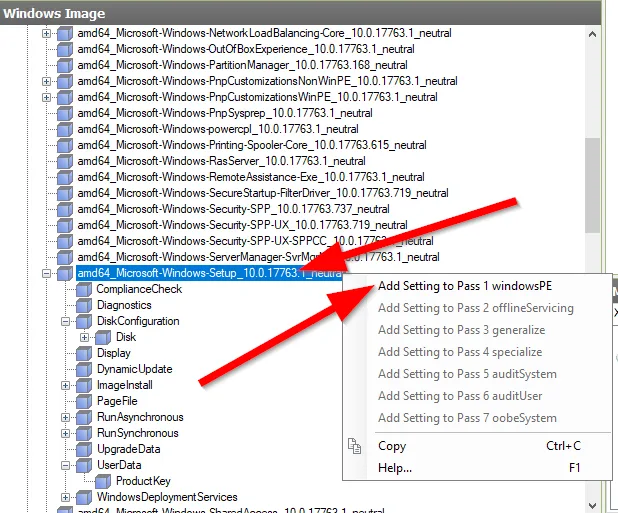The image size is (618, 513).
Task: Select the ComplianceCheck tree item
Action: (x=139, y=289)
